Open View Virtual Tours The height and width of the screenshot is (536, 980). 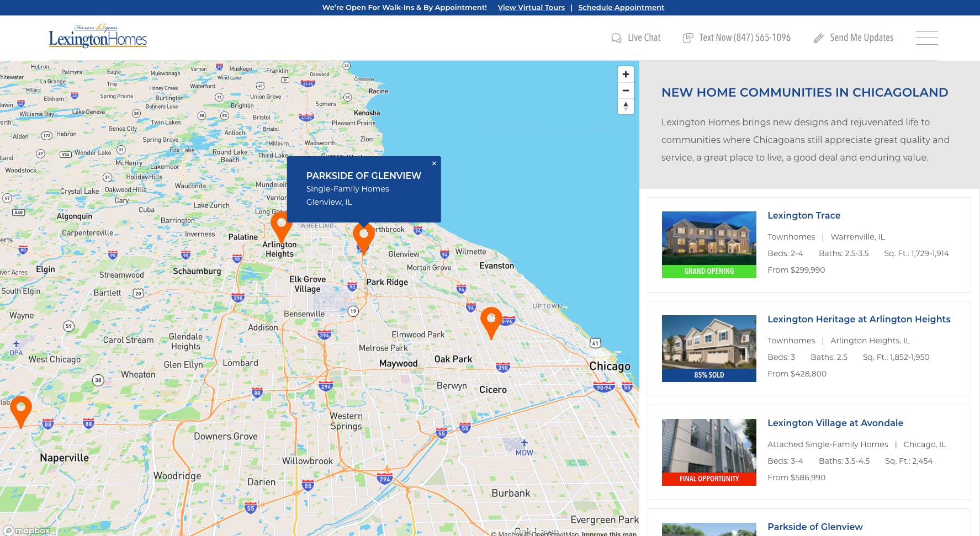[x=531, y=7]
